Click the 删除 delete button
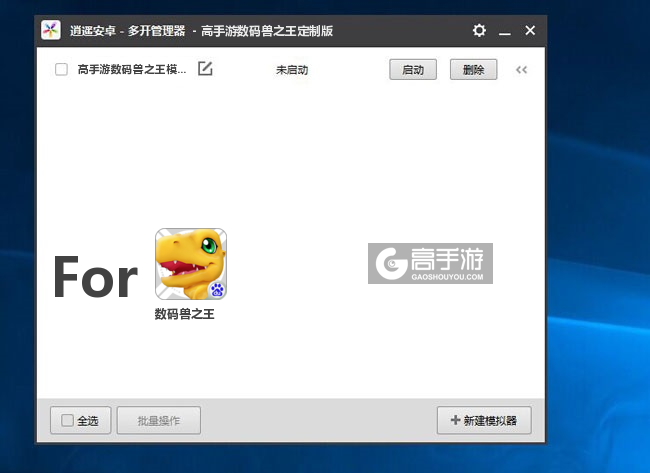 coord(473,69)
